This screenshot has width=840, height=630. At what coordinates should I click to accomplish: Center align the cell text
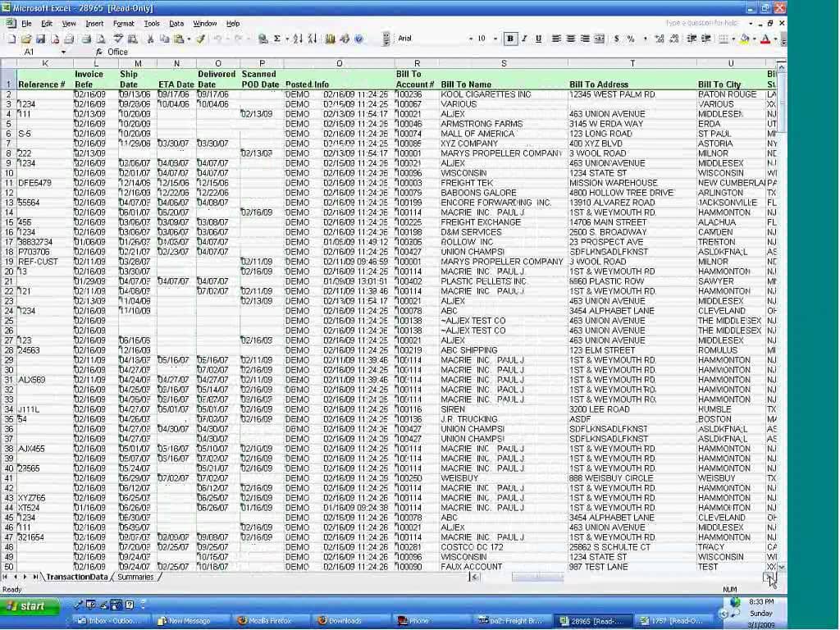click(571, 39)
